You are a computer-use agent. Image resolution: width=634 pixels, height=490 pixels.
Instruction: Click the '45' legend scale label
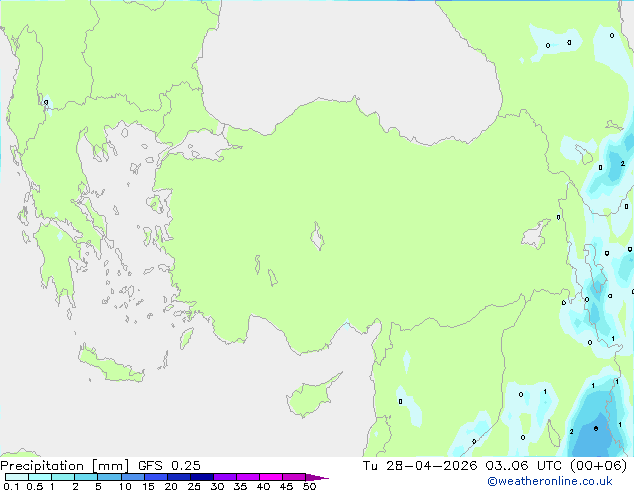(x=286, y=486)
